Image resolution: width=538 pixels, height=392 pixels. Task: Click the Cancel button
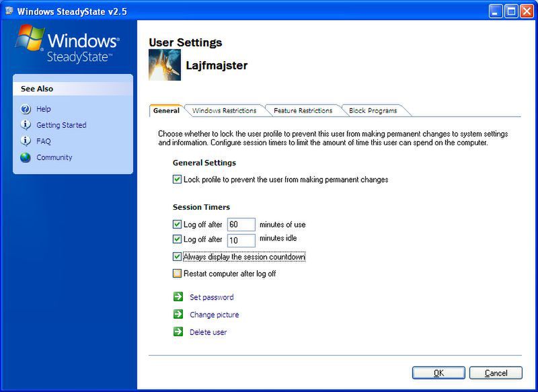pos(496,373)
